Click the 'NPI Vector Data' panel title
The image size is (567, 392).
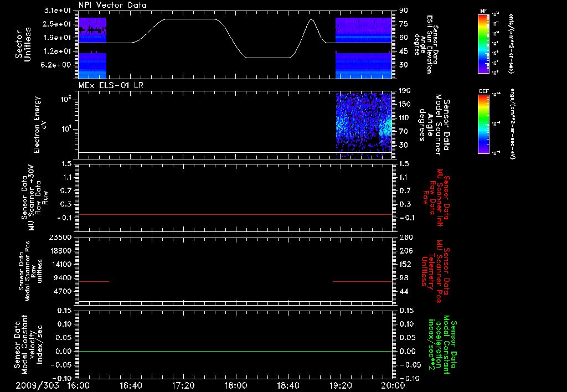pos(112,5)
